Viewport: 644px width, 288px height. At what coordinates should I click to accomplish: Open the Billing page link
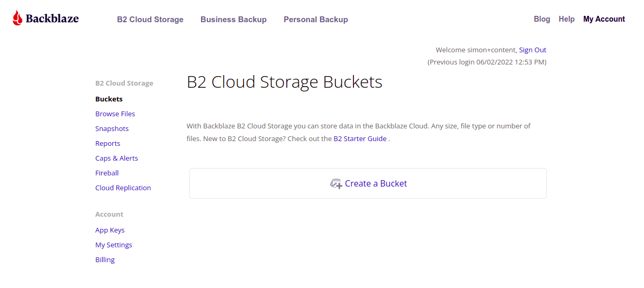pyautogui.click(x=105, y=259)
